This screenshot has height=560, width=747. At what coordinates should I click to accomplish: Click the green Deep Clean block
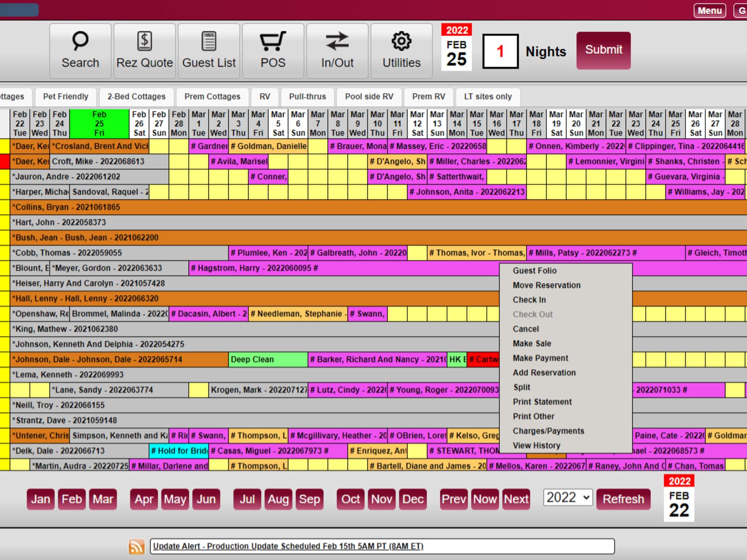click(268, 359)
